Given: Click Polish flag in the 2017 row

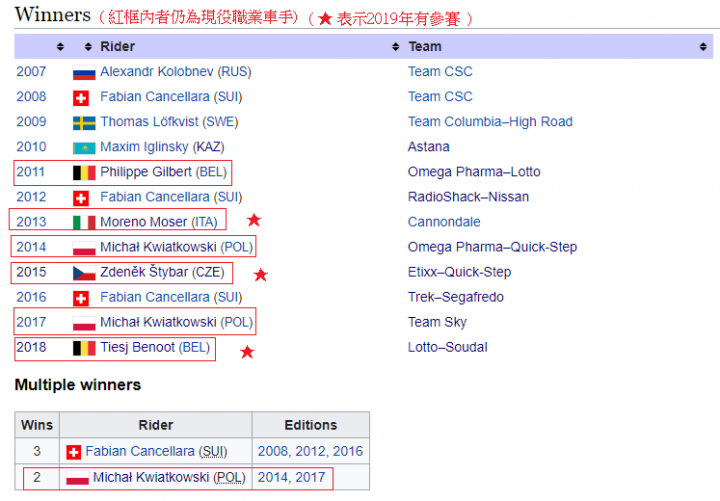Looking at the screenshot, I should pos(84,323).
